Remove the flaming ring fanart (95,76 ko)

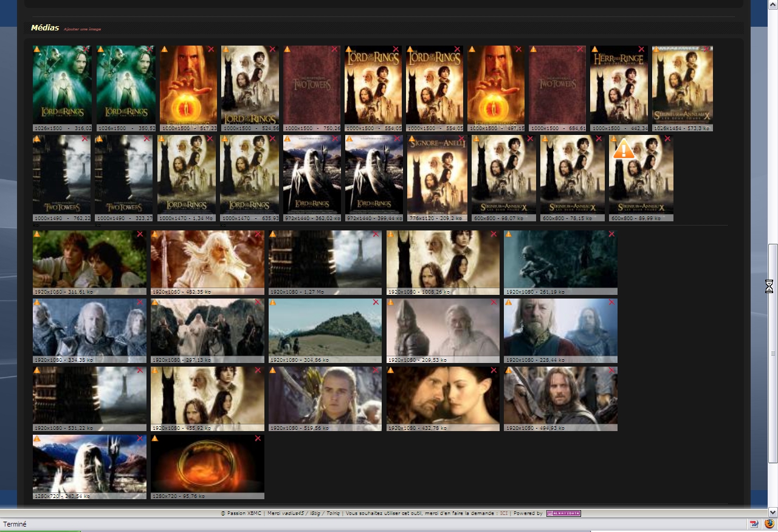pyautogui.click(x=258, y=438)
